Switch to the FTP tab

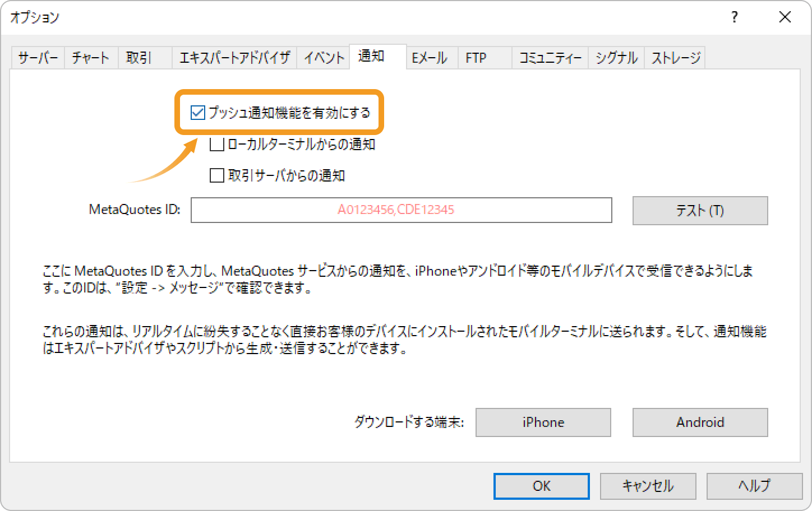coord(485,58)
